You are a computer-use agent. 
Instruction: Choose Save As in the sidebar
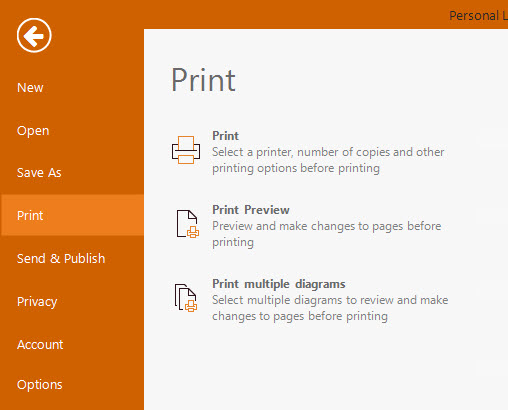(x=39, y=173)
